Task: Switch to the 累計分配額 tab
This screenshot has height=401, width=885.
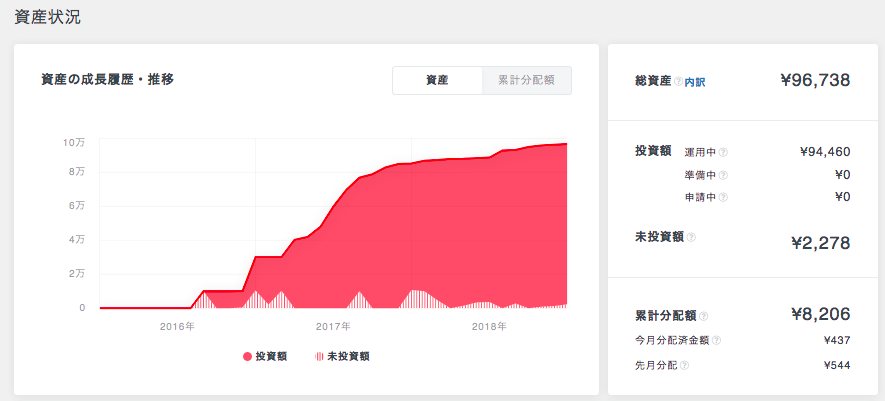Action: tap(527, 81)
